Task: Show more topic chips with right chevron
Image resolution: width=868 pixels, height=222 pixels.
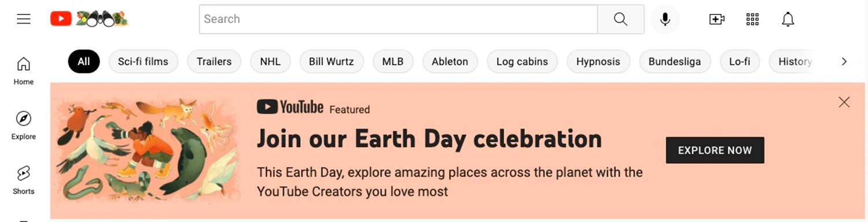Action: point(844,61)
